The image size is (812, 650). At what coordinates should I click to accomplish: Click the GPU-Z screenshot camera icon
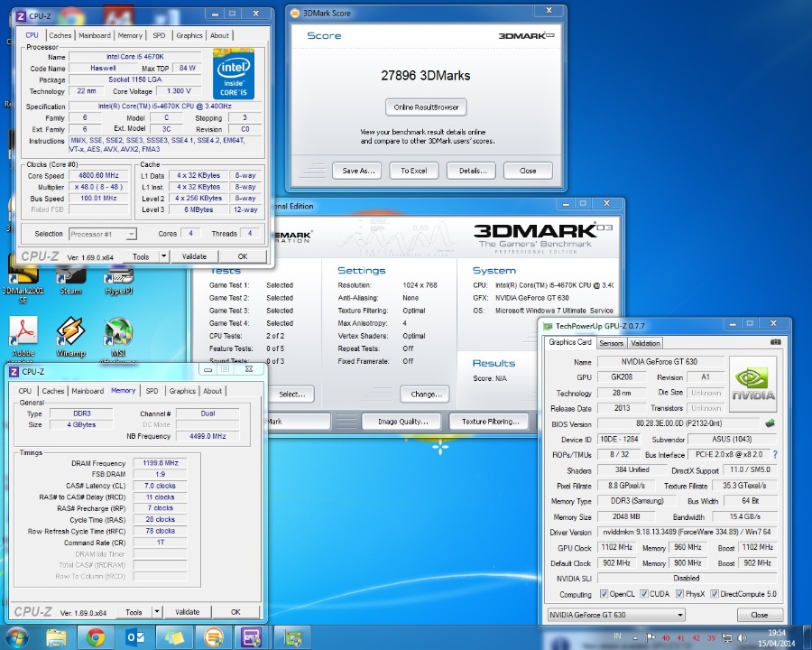click(775, 342)
